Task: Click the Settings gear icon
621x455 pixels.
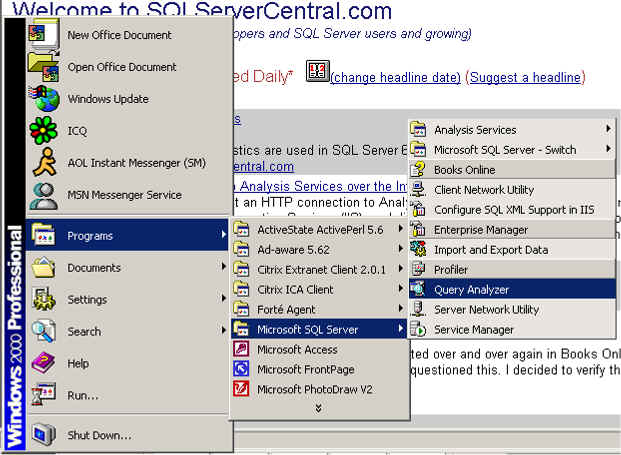Action: click(x=44, y=299)
